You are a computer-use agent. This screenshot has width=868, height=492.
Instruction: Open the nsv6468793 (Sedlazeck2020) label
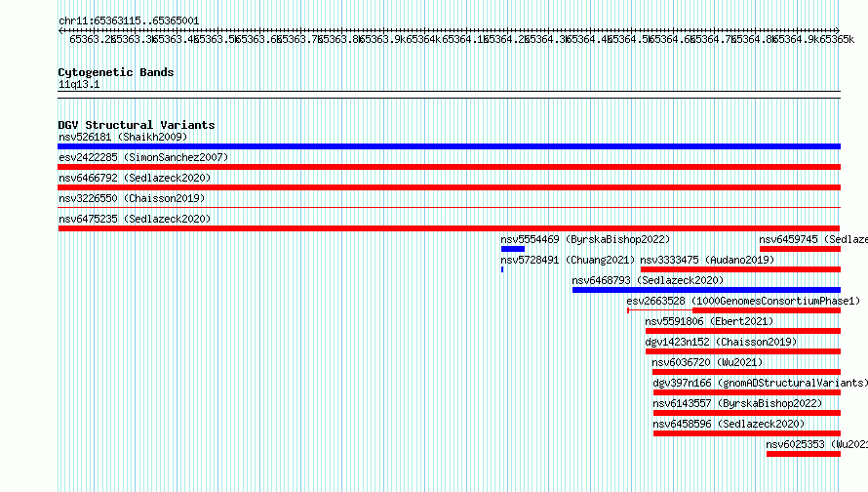coord(648,280)
